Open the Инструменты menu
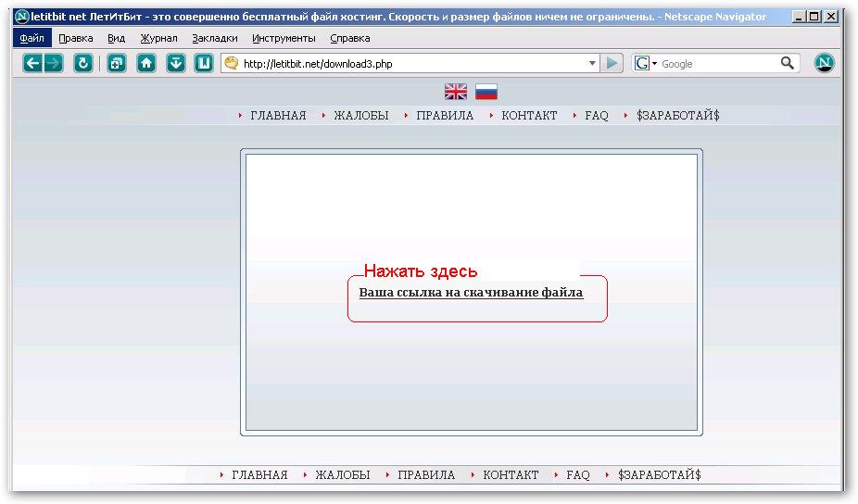Screen dimensions: 858x504 click(284, 38)
